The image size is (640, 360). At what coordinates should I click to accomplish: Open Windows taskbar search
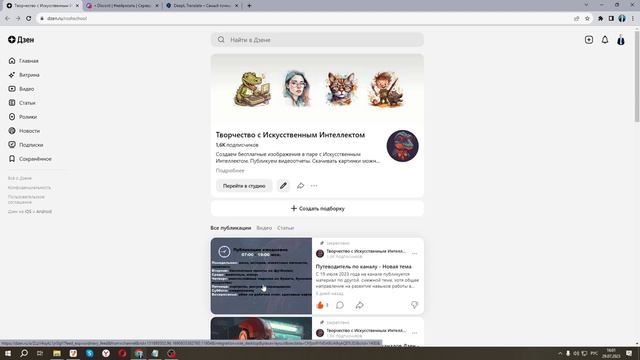point(24,353)
